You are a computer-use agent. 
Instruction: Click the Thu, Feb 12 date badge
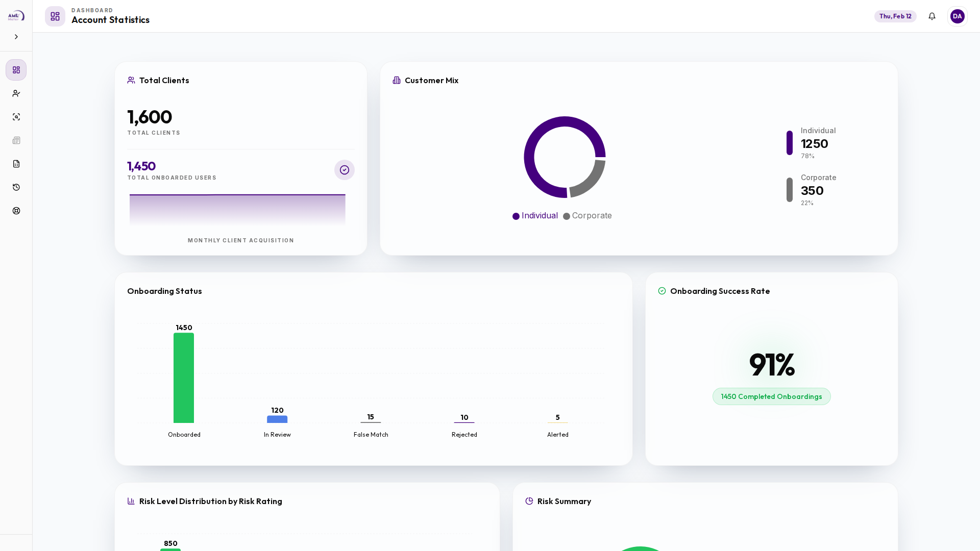click(x=895, y=16)
